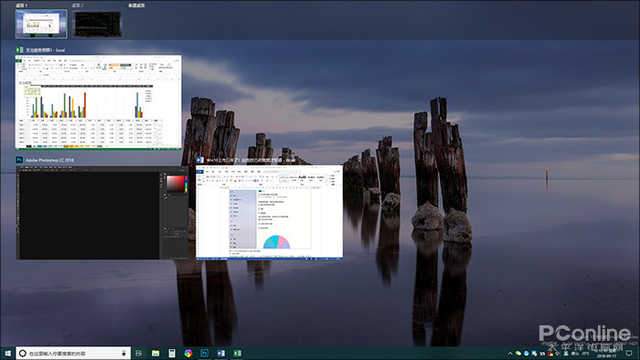Click the WeChat icon in the system tray
The width and height of the screenshot is (640, 360).
coord(518,353)
